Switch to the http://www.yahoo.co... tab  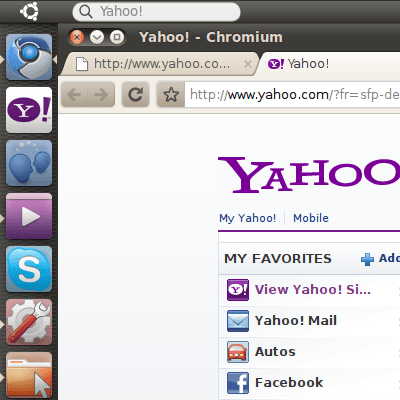click(160, 64)
